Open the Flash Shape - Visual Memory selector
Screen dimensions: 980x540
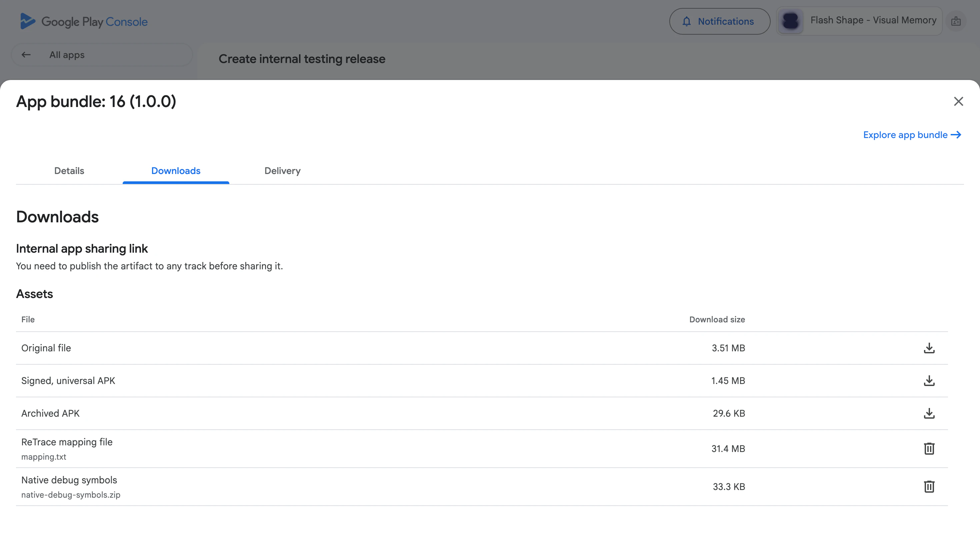coord(859,21)
